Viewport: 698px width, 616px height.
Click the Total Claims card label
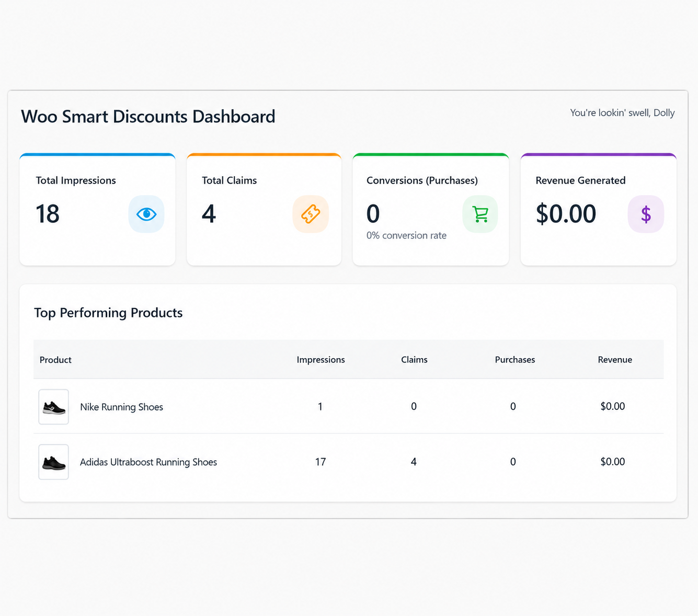pos(229,180)
